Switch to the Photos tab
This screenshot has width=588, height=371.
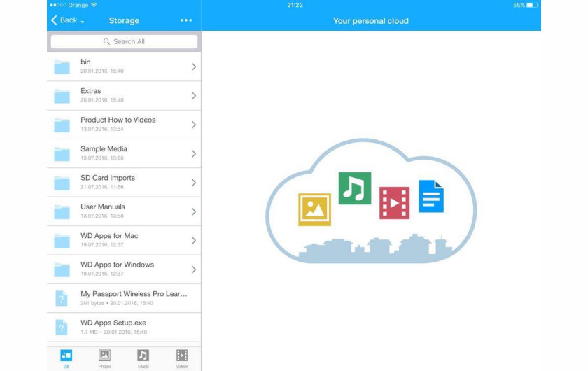click(104, 358)
